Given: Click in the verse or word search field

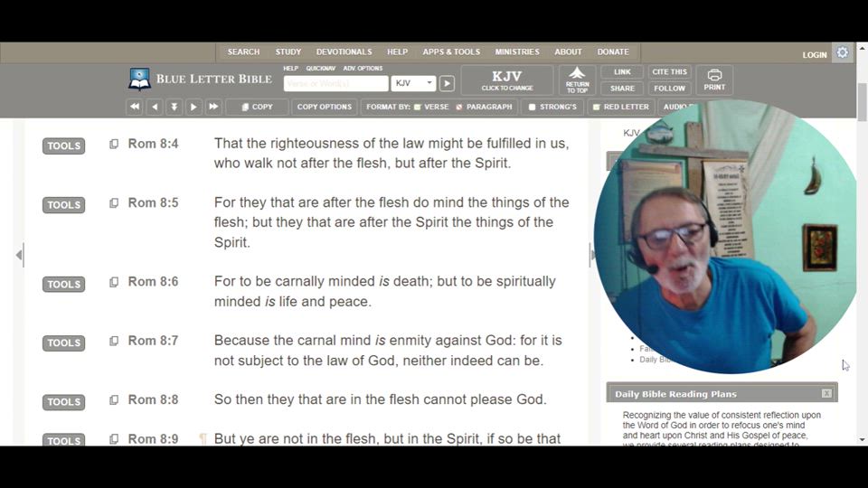Looking at the screenshot, I should [x=335, y=83].
